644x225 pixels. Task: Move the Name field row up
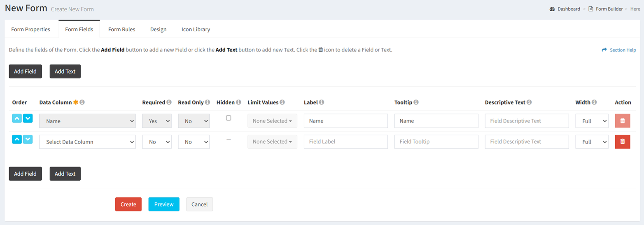coord(17,119)
